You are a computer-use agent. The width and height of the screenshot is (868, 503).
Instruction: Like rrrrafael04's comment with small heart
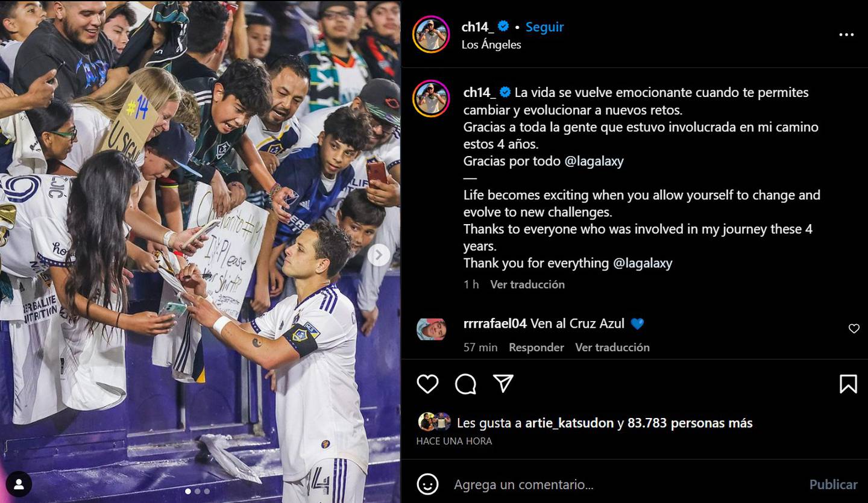854,329
